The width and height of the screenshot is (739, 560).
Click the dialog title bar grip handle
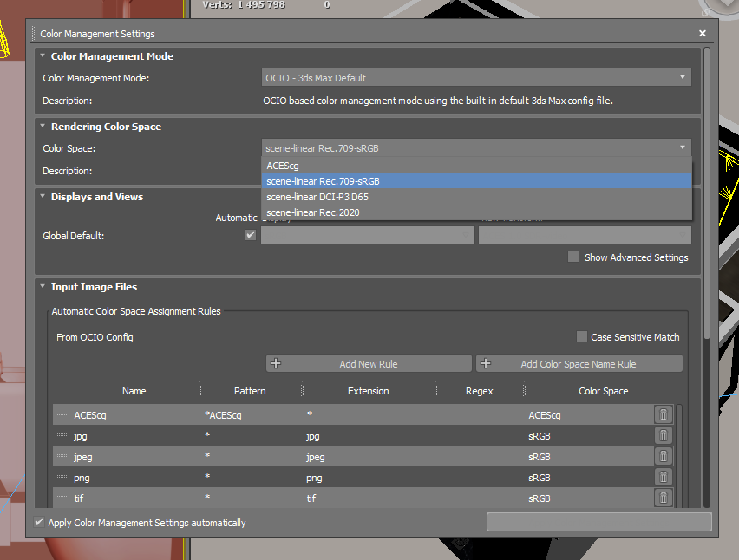[34, 34]
